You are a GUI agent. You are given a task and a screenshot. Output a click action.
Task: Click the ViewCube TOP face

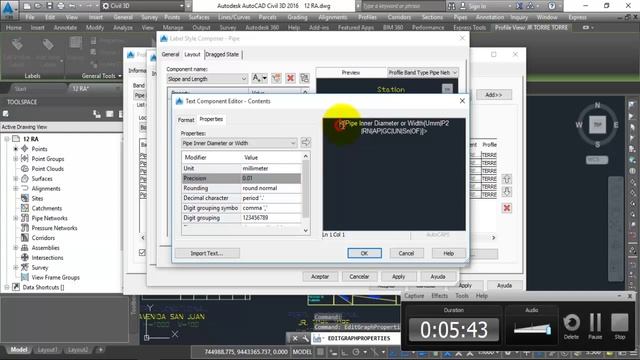click(x=597, y=124)
